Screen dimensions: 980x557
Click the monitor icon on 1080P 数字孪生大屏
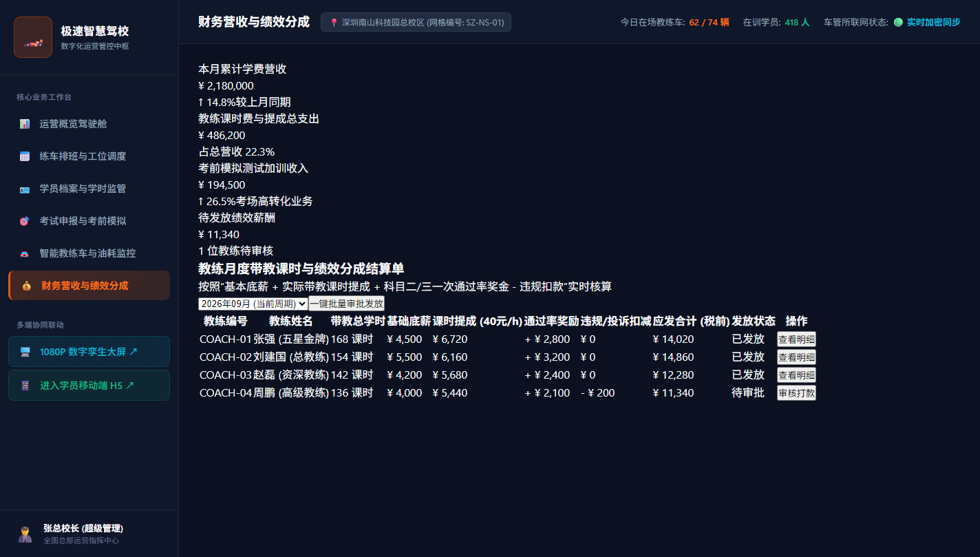tap(25, 352)
